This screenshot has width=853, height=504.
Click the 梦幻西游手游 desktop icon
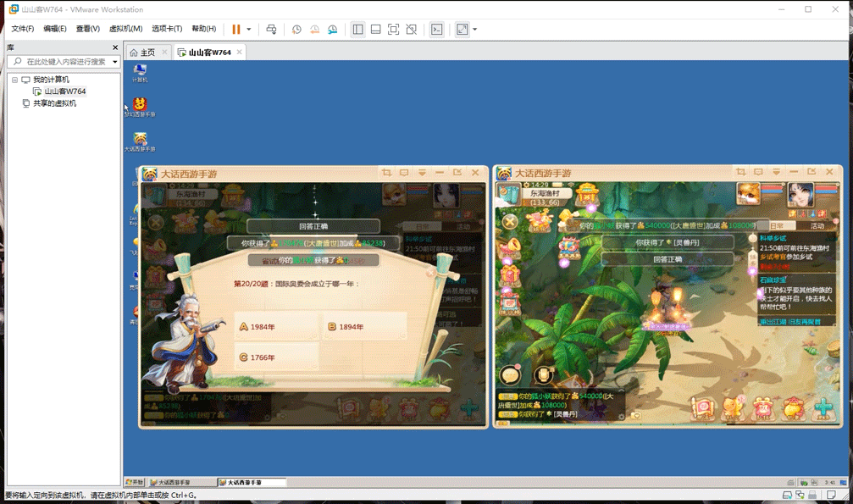pos(140,108)
